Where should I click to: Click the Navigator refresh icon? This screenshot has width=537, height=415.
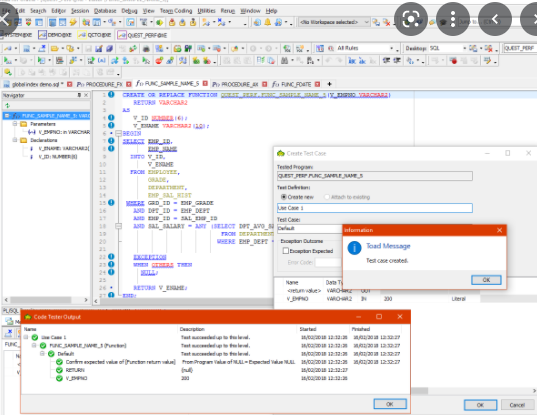click(8, 105)
